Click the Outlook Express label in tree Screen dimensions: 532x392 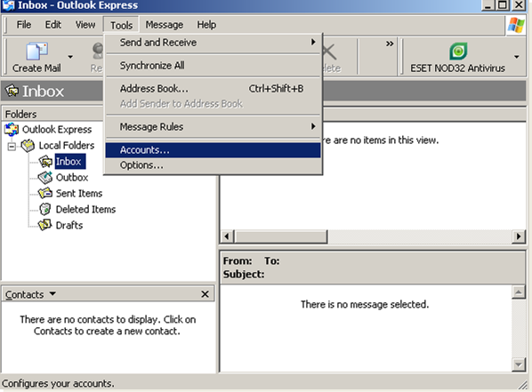click(57, 130)
